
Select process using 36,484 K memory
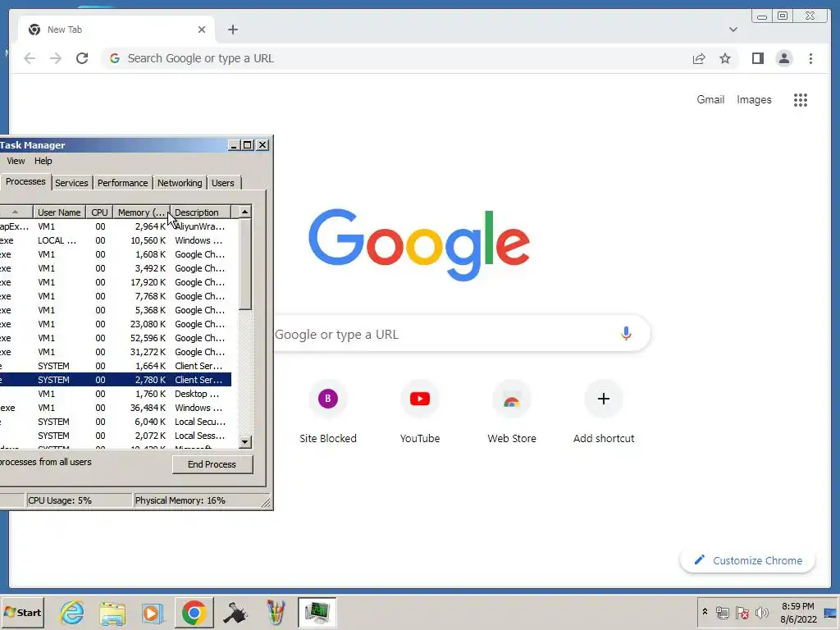pyautogui.click(x=115, y=408)
